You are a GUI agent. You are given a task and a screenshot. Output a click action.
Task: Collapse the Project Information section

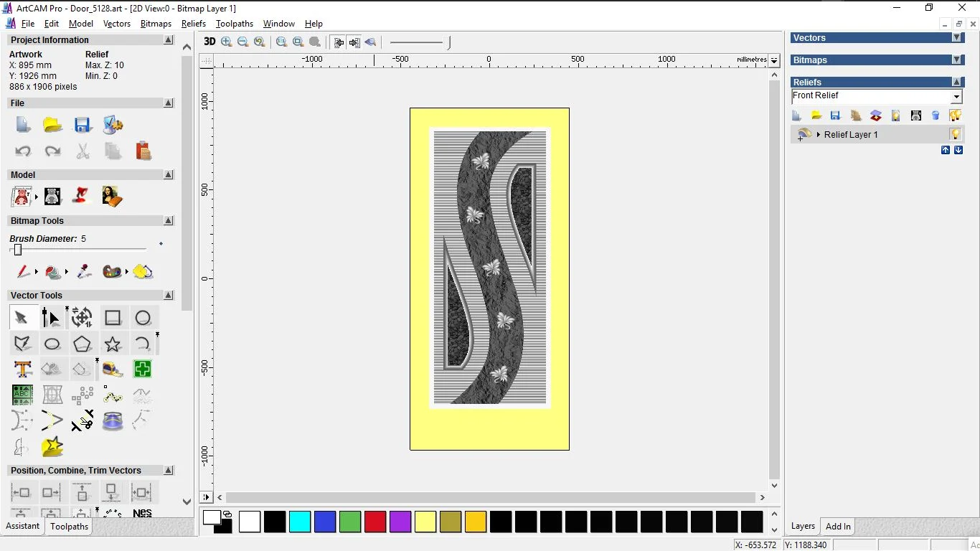pyautogui.click(x=169, y=40)
